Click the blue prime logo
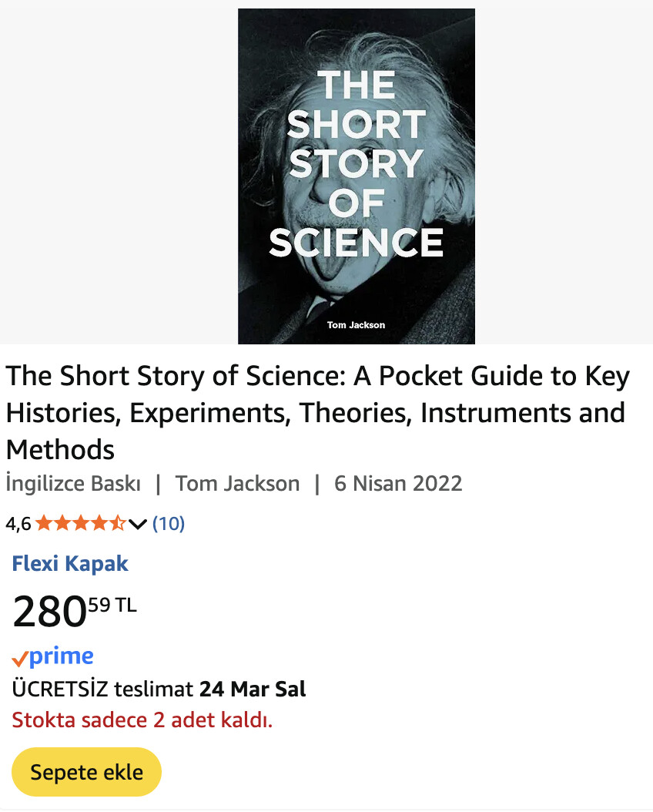The height and width of the screenshot is (812, 653). 61,656
